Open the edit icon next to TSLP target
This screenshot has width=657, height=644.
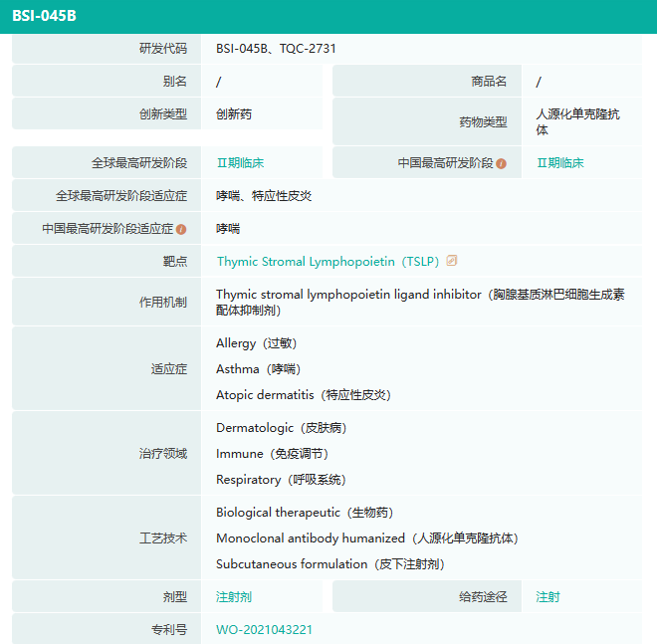[x=452, y=261]
